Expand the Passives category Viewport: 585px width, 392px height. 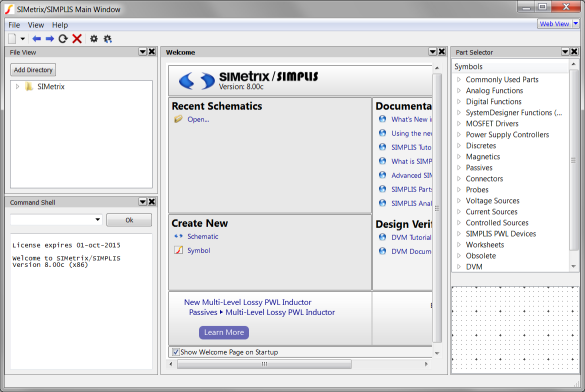pos(459,167)
